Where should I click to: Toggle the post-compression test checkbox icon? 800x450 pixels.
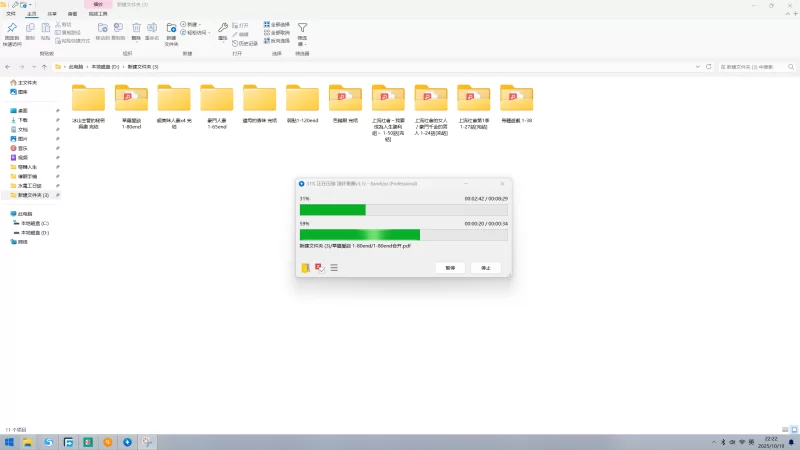[320, 268]
